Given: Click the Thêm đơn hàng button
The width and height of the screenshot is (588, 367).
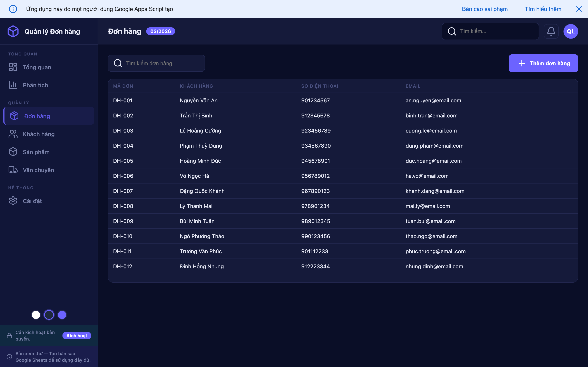Looking at the screenshot, I should coord(543,63).
